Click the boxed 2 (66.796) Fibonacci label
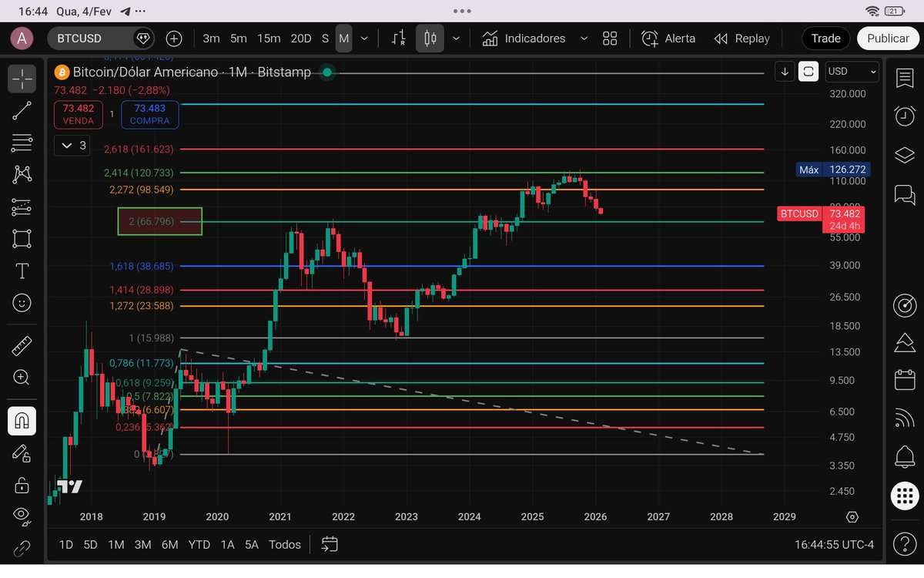 point(159,221)
